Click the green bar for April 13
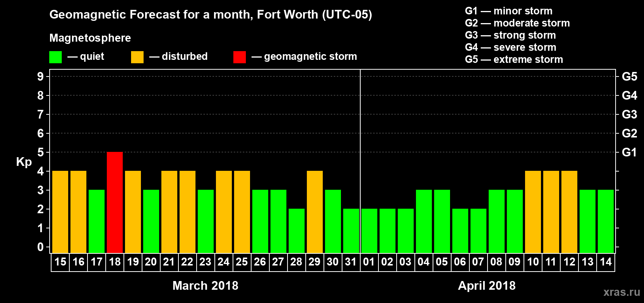This screenshot has height=303, width=644. click(588, 222)
